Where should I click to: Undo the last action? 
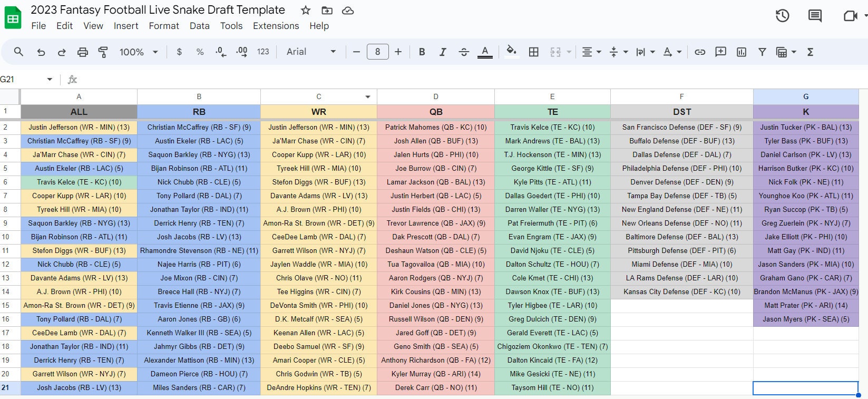(41, 52)
